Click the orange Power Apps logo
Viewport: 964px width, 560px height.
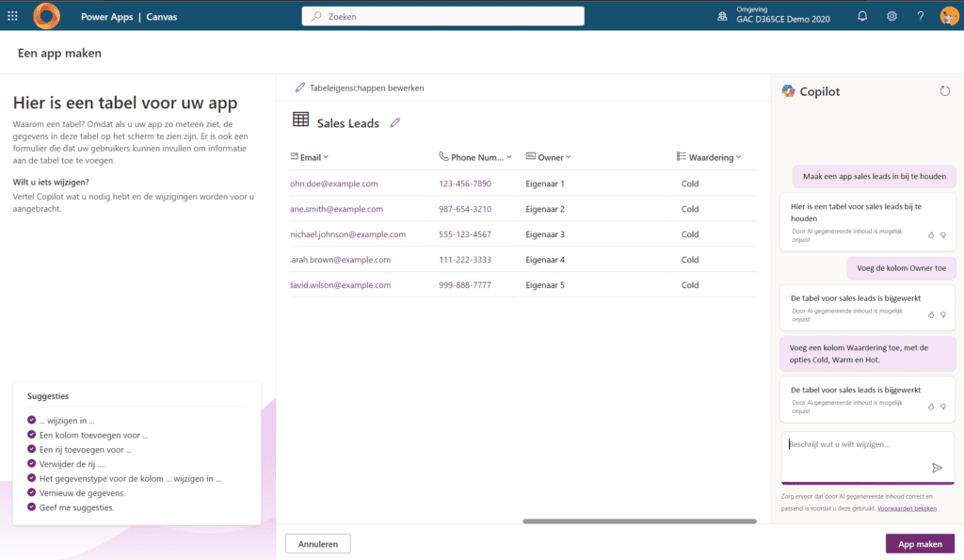47,16
